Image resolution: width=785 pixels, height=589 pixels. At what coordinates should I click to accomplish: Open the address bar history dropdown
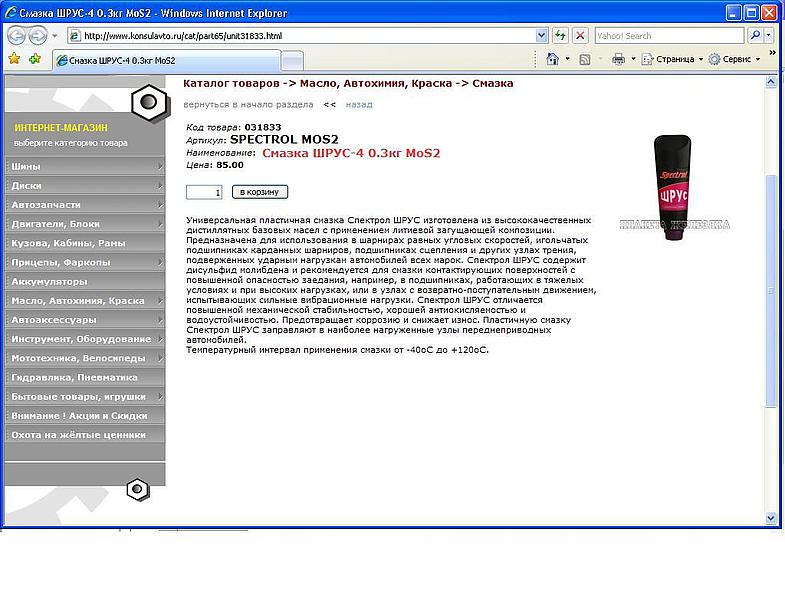(541, 36)
